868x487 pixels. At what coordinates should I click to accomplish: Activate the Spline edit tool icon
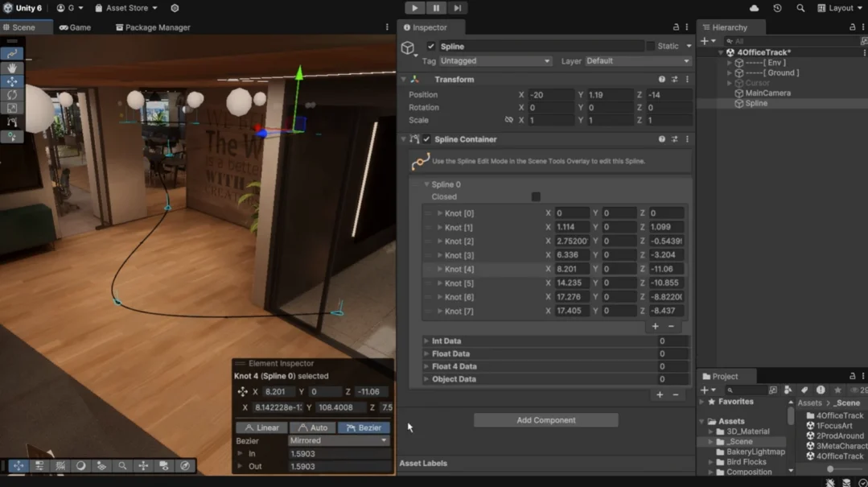pyautogui.click(x=11, y=54)
